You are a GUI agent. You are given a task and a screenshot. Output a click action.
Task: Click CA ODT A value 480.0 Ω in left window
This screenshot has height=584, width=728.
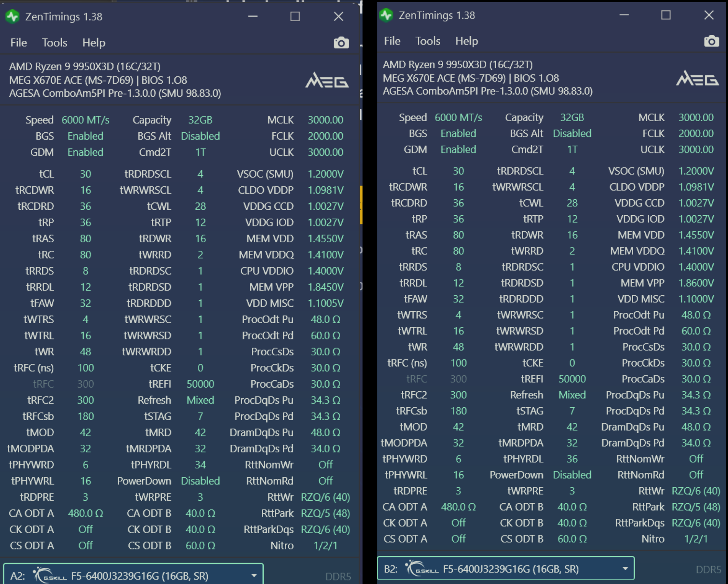click(x=86, y=514)
